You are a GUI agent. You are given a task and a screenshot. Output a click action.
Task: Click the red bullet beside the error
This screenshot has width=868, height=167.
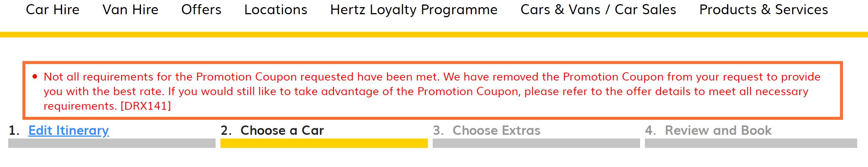[x=35, y=77]
